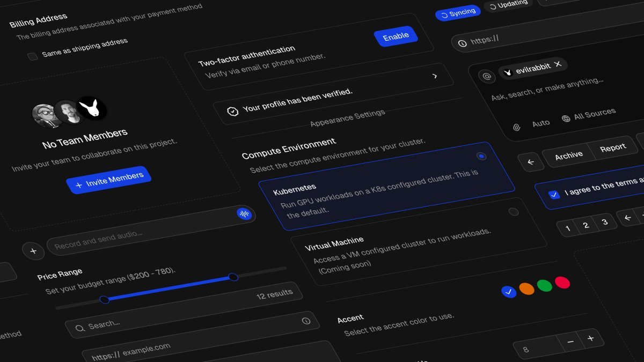
Task: Click the plus icon beside audio input
Action: (33, 250)
